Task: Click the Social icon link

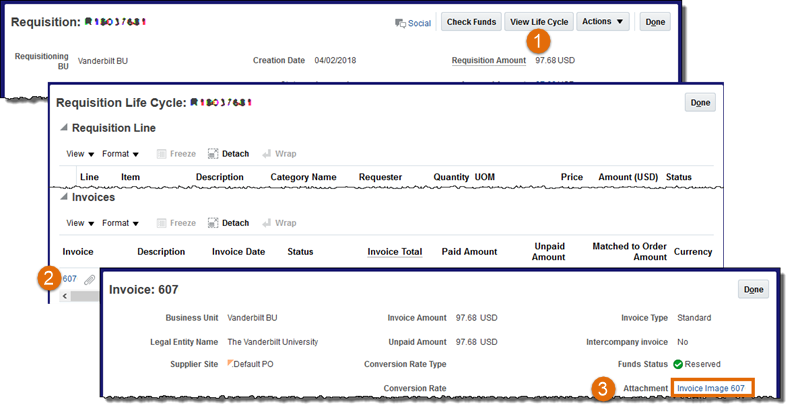Action: pos(413,23)
